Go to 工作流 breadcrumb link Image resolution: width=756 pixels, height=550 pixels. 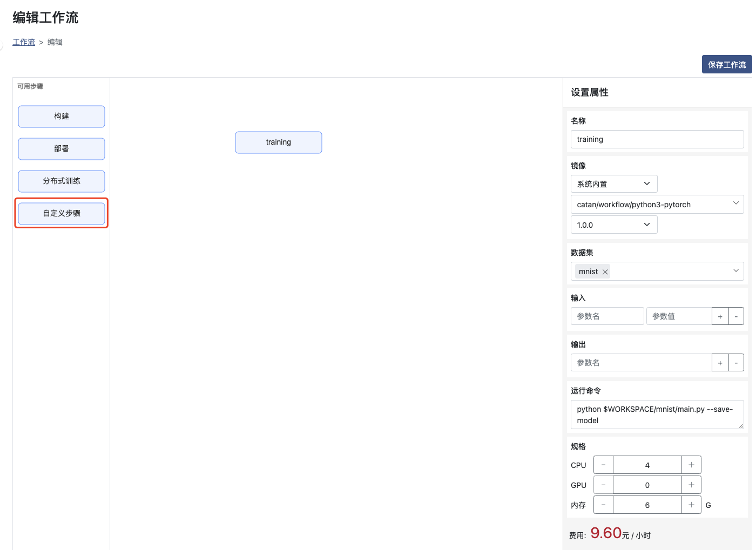point(24,42)
